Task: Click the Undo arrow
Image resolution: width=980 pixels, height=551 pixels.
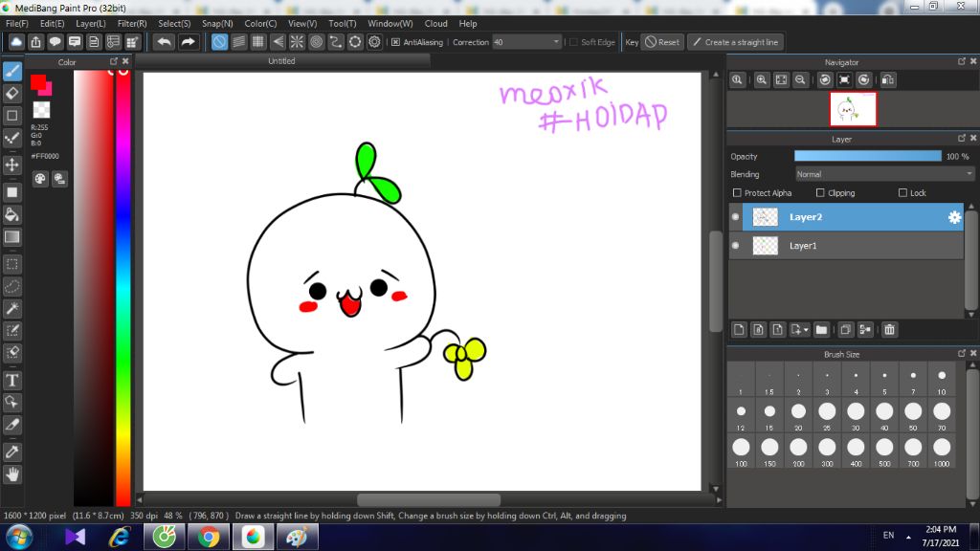Action: click(164, 42)
